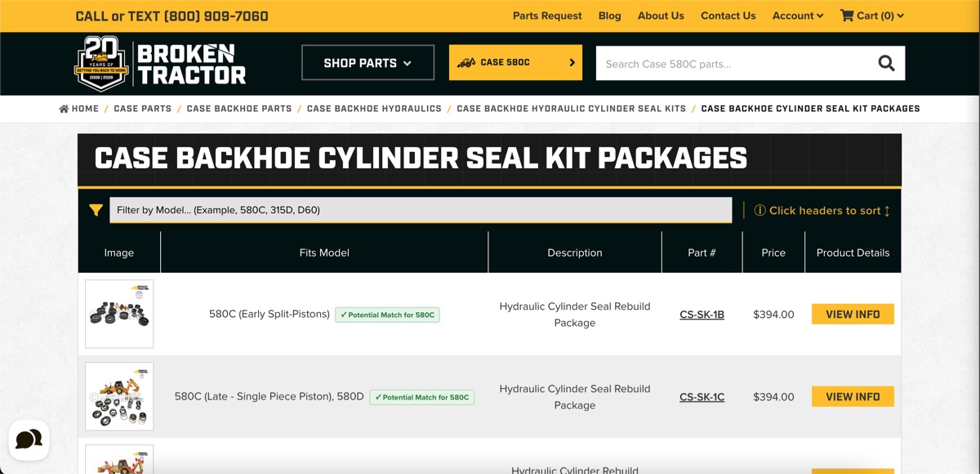The height and width of the screenshot is (474, 980).
Task: Sort table by Part # header
Action: click(x=702, y=253)
